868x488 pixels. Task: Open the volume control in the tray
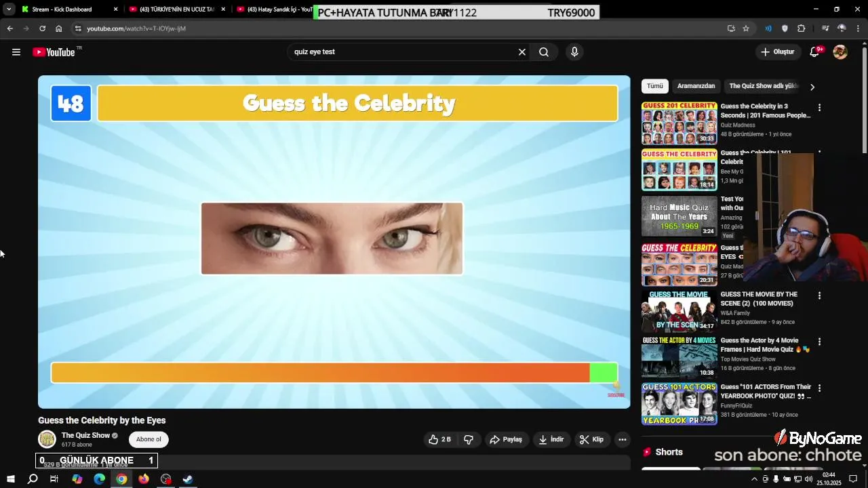point(808,479)
